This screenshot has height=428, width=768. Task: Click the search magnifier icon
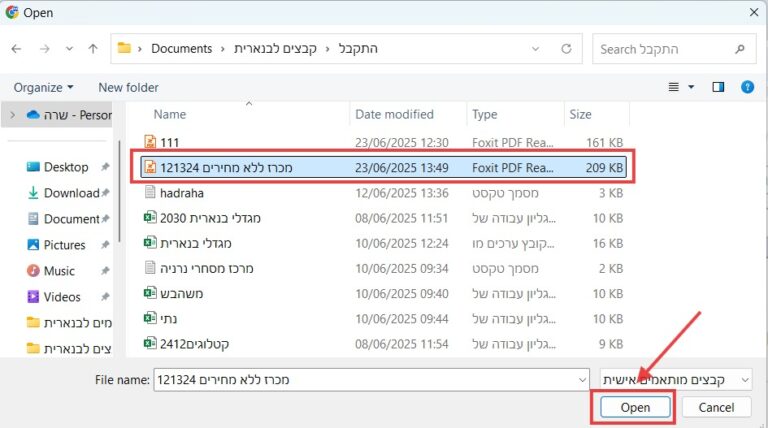[x=740, y=48]
